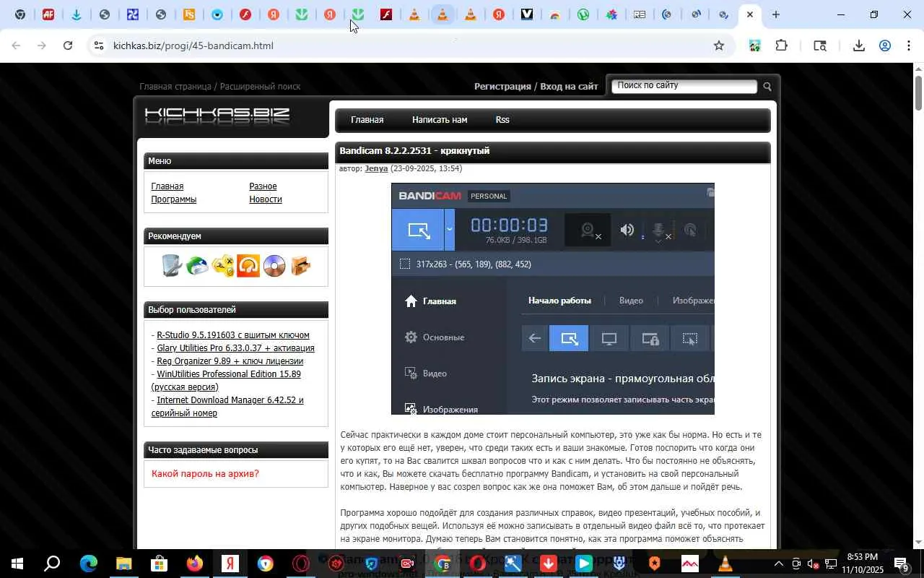924x578 pixels.
Task: Click the browser address bar URL
Action: click(x=193, y=46)
